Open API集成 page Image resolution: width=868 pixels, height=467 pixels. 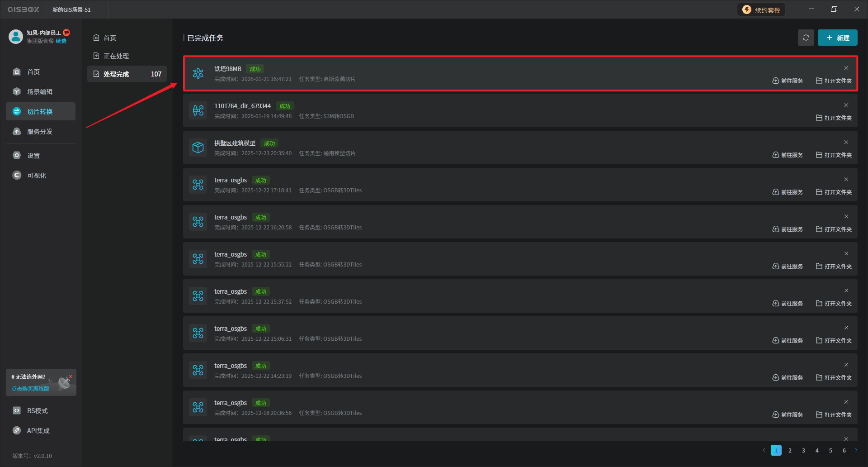[38, 431]
